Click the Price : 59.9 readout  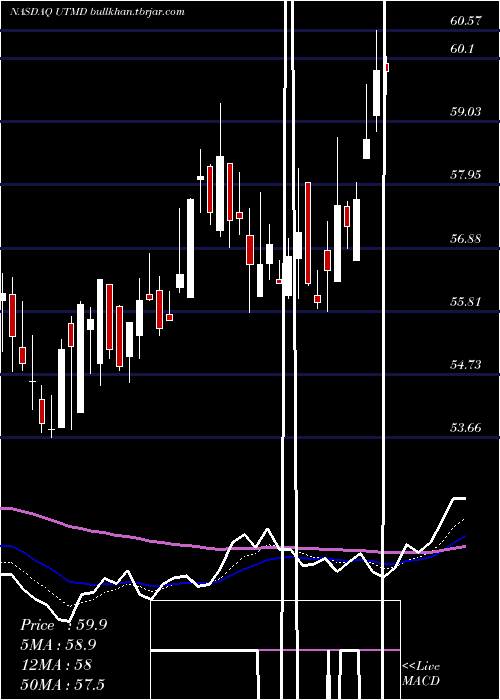point(63,625)
